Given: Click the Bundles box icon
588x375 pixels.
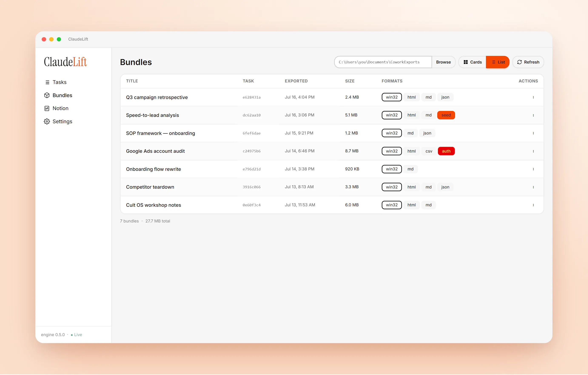Looking at the screenshot, I should (x=47, y=95).
